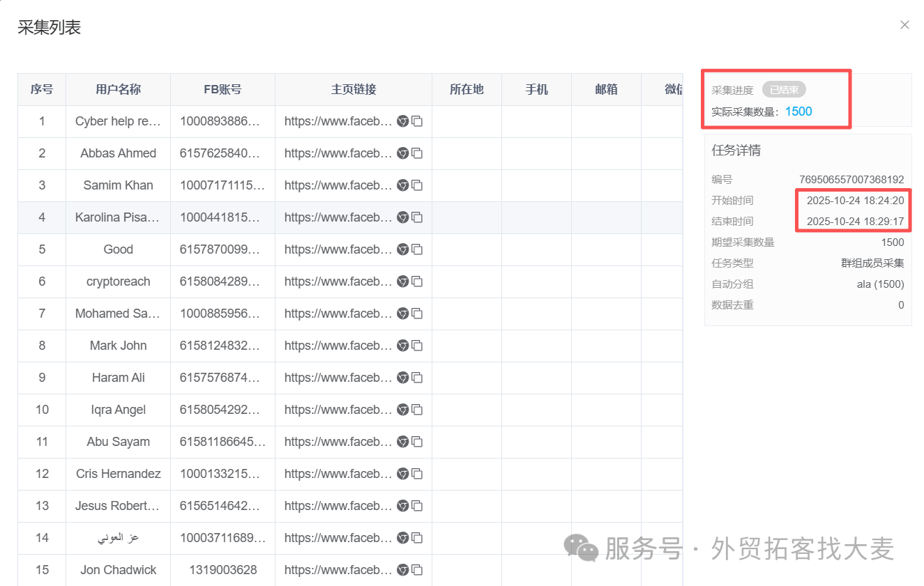Click Good row's homepage URL text
The image size is (924, 586).
[x=338, y=249]
